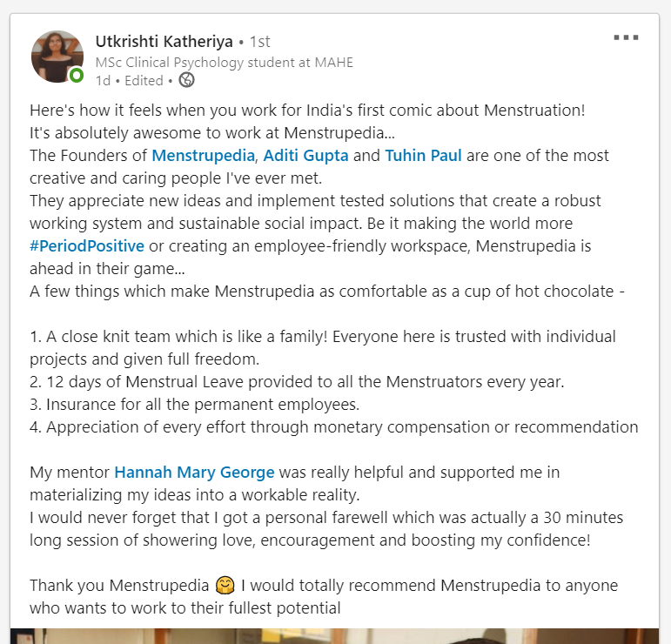The image size is (671, 644).
Task: Click the Thank you Menstrupedia closing sentence
Action: [119, 586]
